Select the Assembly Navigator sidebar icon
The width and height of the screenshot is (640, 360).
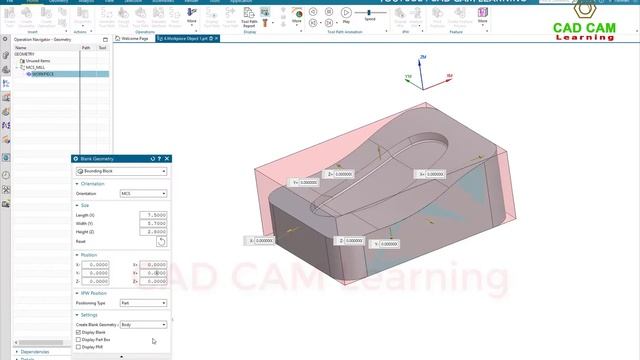(6, 56)
